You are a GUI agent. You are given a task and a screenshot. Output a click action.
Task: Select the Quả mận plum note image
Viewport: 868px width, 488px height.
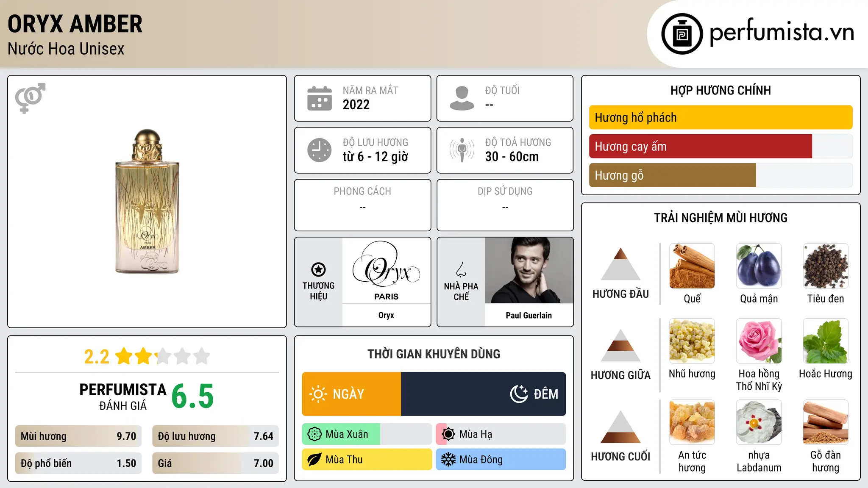point(759,266)
